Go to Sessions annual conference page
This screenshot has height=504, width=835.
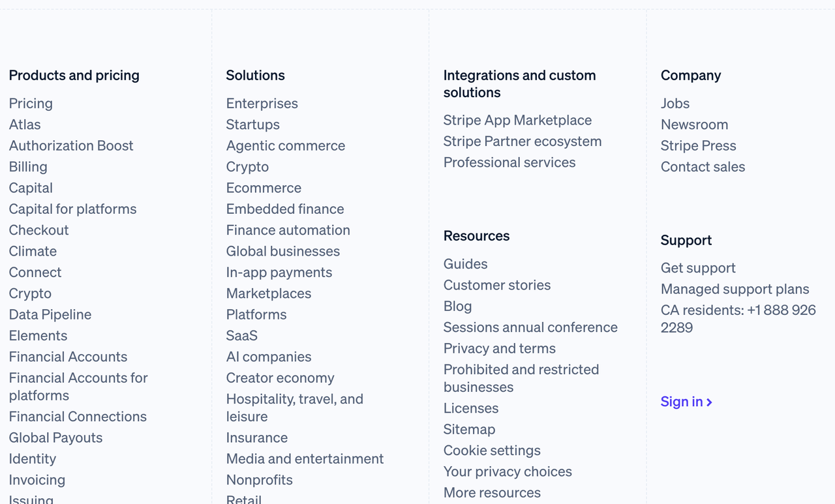(x=530, y=327)
